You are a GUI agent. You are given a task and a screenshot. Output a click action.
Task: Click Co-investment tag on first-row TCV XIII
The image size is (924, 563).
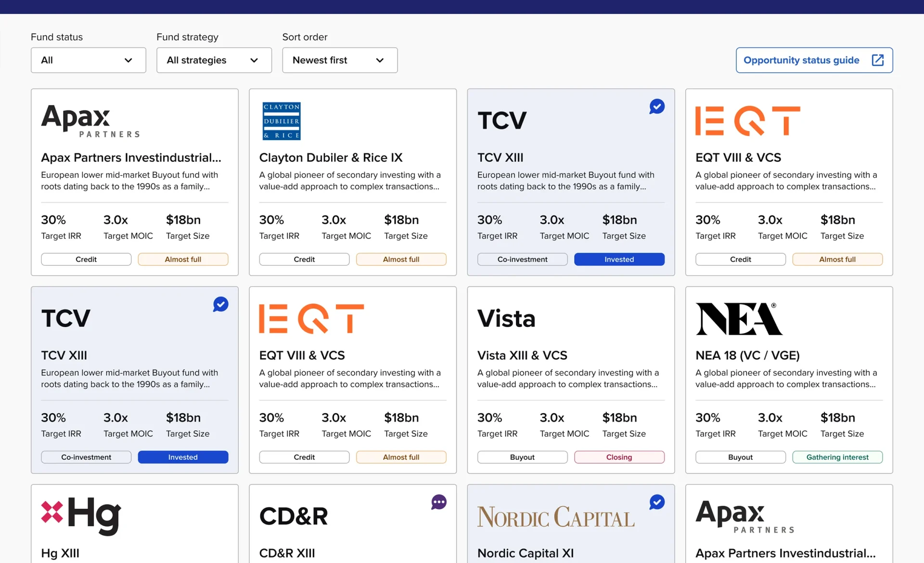pos(522,259)
